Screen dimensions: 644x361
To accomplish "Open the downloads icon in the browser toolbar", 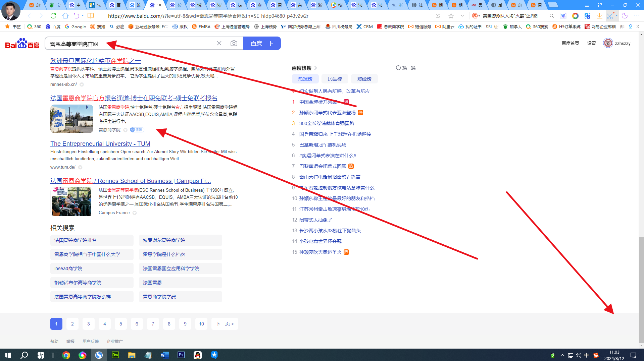I will tap(599, 16).
